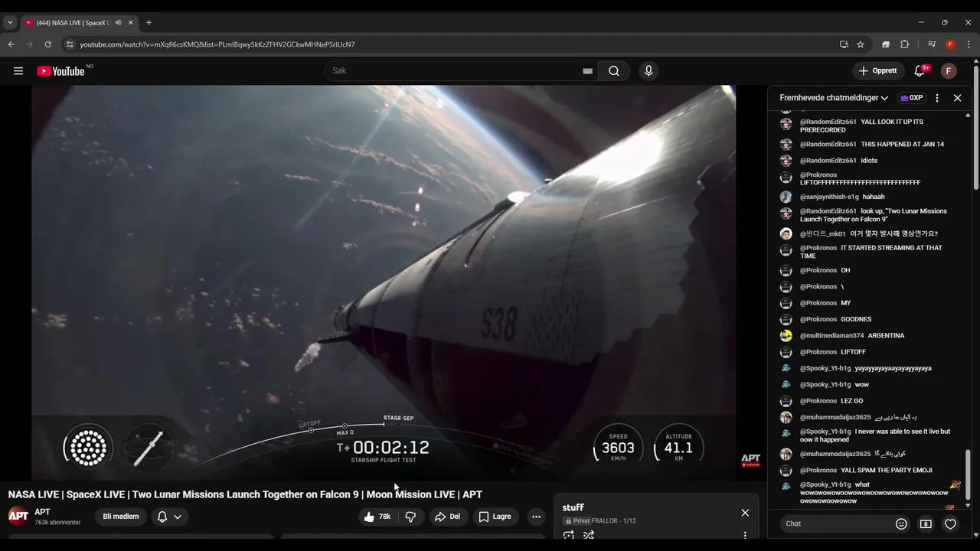The image size is (980, 551).
Task: Open a new browser tab
Action: point(149,23)
